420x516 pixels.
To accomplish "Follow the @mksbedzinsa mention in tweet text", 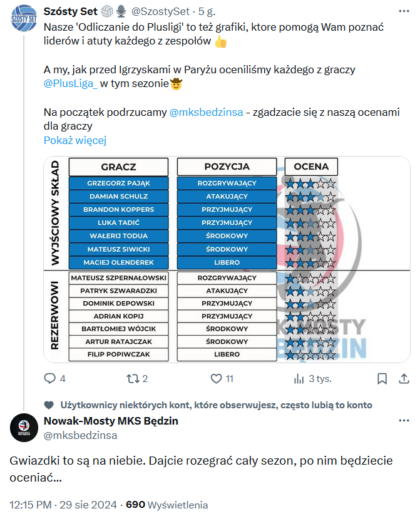I will pyautogui.click(x=206, y=112).
